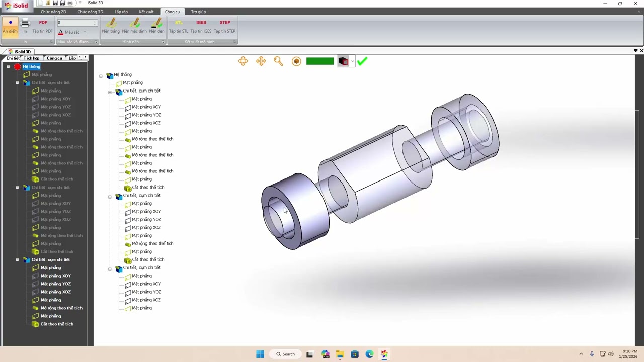Image resolution: width=644 pixels, height=362 pixels.
Task: Export the model as Tập tin STEP
Action: 224,26
